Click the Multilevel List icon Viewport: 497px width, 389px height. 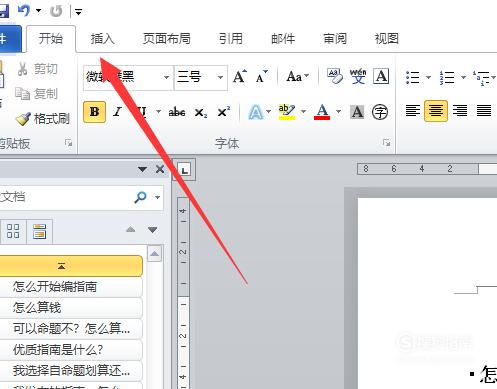pos(481,77)
